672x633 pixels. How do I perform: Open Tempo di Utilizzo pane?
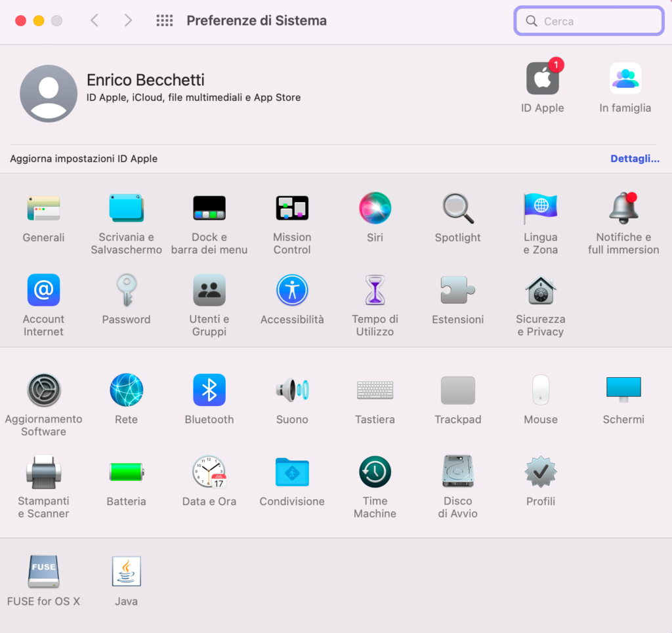coord(375,291)
